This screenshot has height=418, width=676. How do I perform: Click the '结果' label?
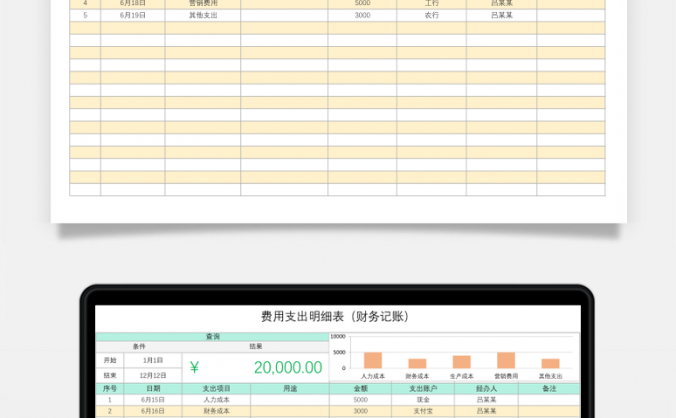[x=256, y=346]
